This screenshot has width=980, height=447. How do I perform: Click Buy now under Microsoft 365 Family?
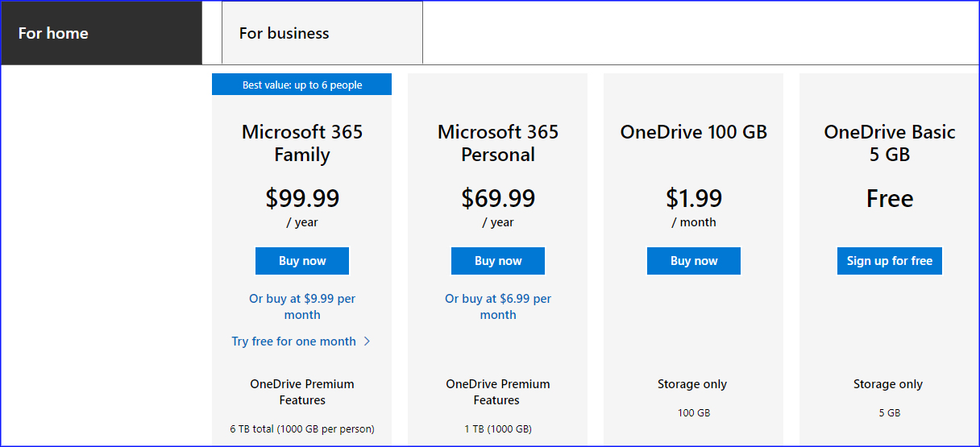302,261
